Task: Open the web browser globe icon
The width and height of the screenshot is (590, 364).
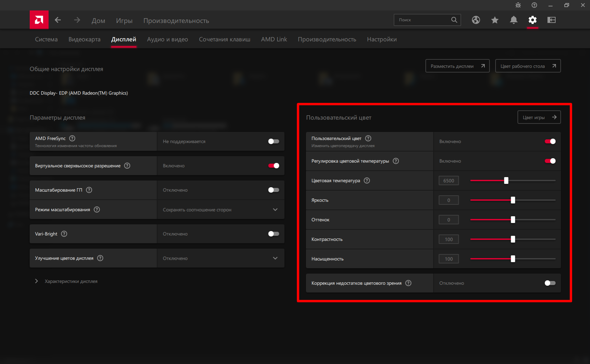Action: click(x=476, y=20)
